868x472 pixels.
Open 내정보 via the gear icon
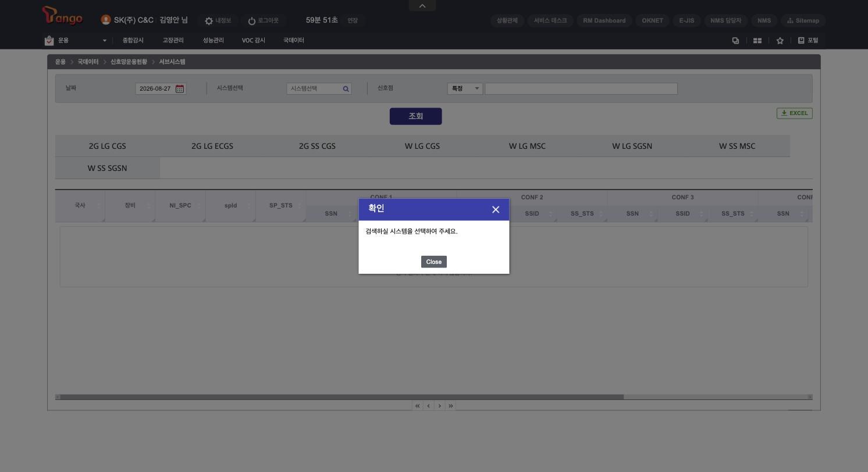209,21
